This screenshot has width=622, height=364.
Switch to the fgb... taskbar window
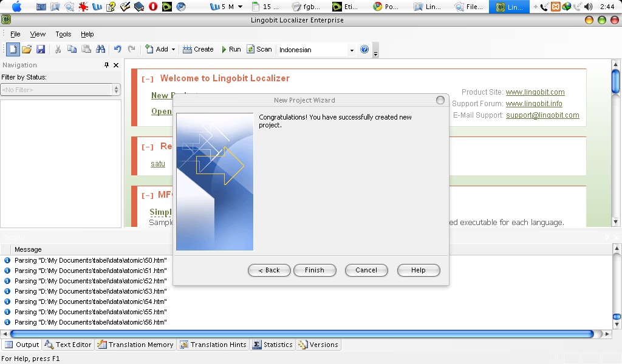(306, 7)
